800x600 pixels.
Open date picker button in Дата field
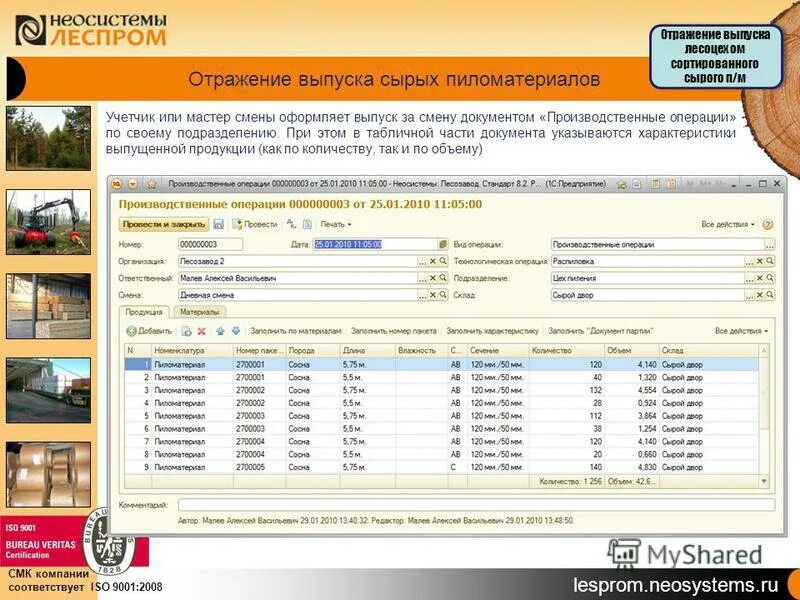pos(443,244)
